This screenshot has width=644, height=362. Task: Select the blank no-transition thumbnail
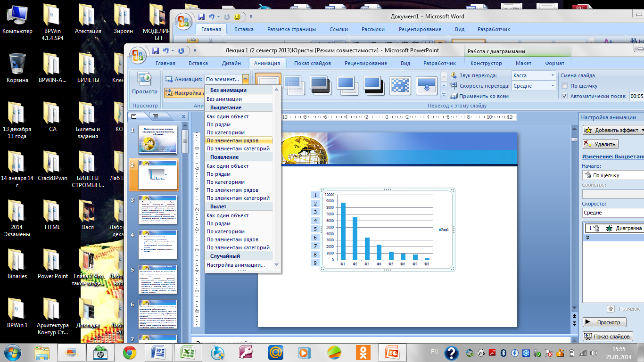point(269,85)
